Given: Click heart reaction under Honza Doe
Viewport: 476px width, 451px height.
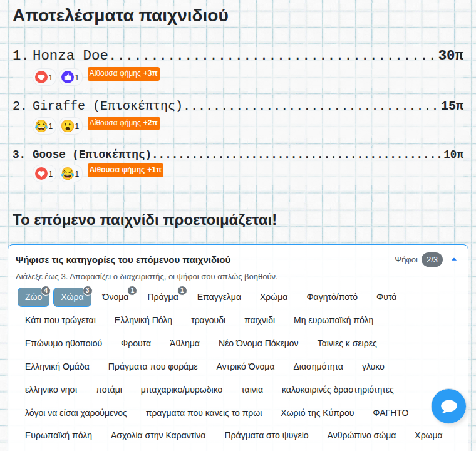Looking at the screenshot, I should point(44,77).
